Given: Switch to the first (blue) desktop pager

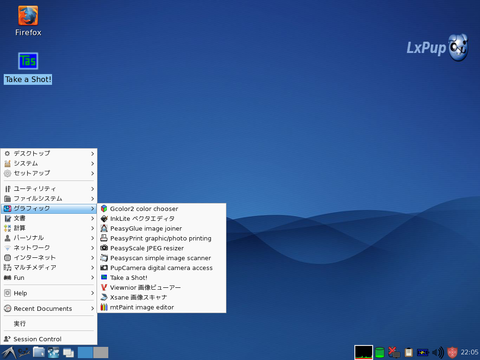Looking at the screenshot, I should point(85,352).
